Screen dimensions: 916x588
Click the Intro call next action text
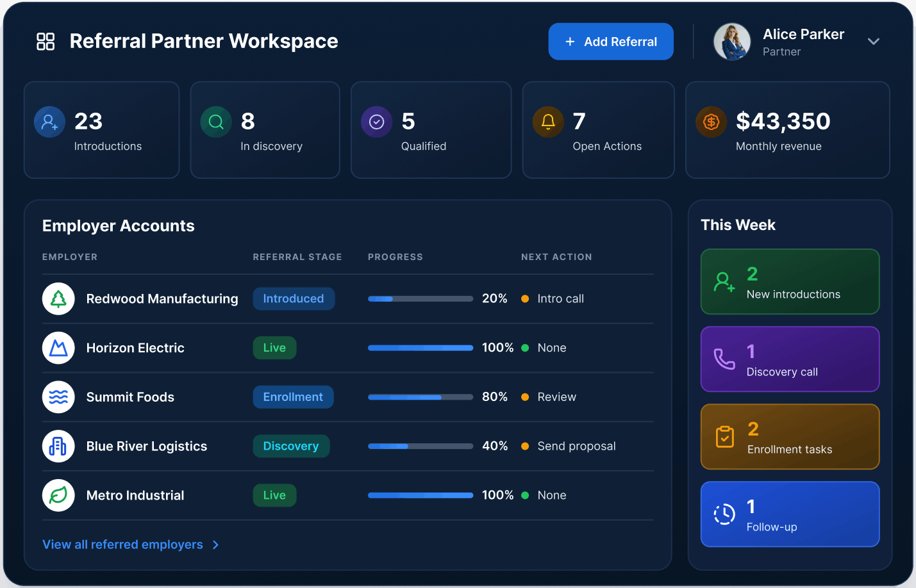click(560, 299)
